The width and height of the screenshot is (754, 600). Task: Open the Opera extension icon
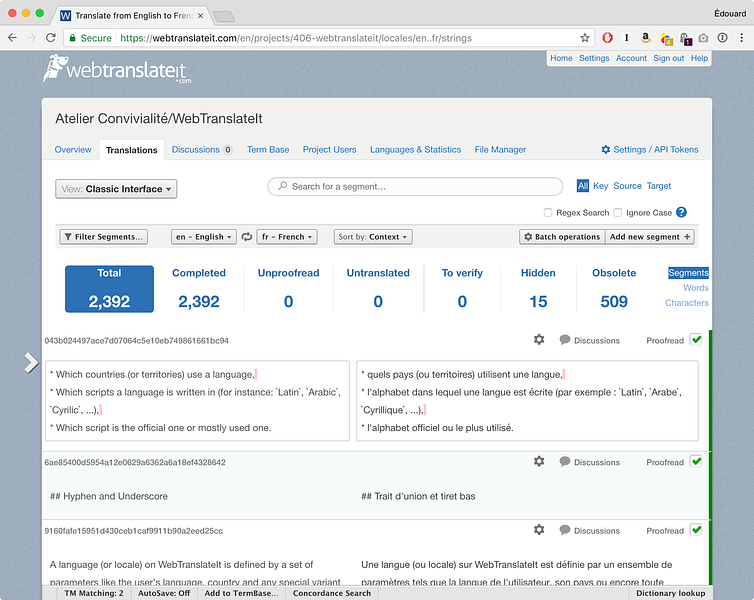click(x=607, y=38)
